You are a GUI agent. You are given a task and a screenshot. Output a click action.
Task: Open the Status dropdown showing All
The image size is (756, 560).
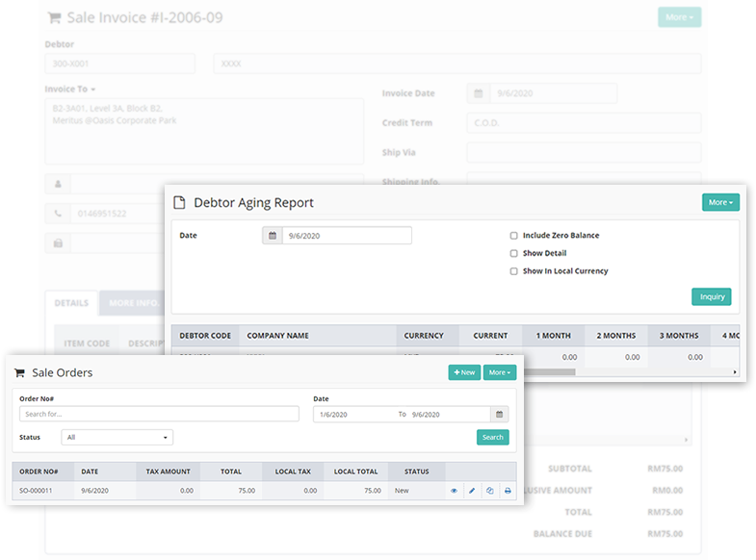tap(117, 437)
